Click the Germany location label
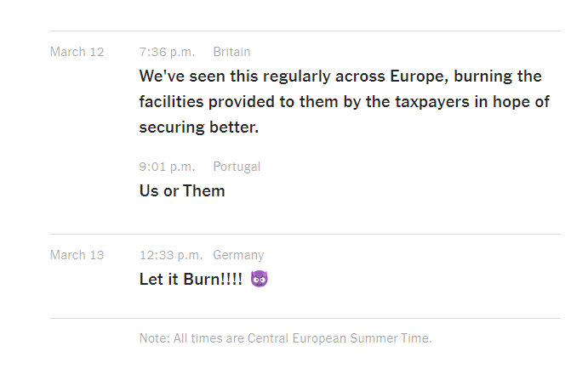Image resolution: width=588 pixels, height=391 pixels. 238,255
